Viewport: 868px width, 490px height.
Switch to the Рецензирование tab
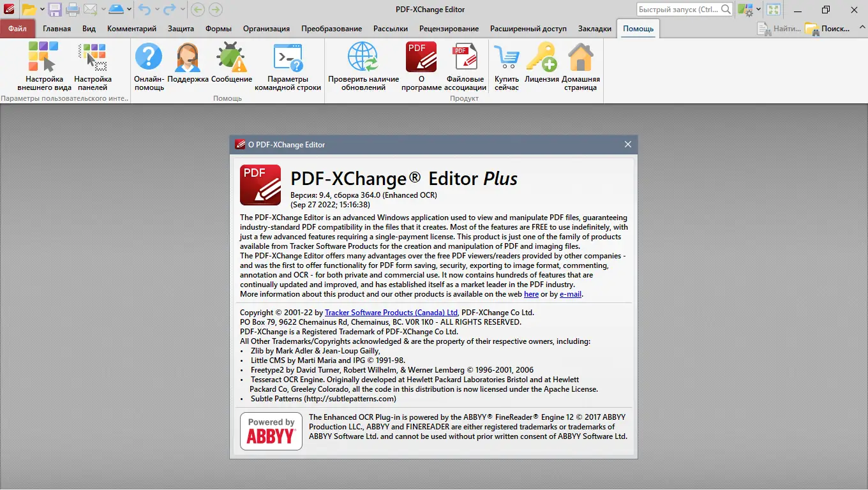point(449,29)
